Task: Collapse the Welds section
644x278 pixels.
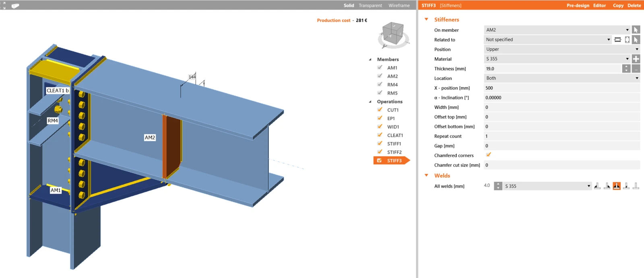Action: pyautogui.click(x=426, y=175)
